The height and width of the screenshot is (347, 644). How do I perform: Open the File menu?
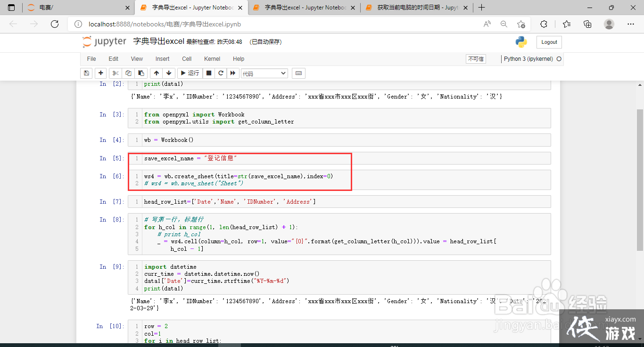(91, 59)
